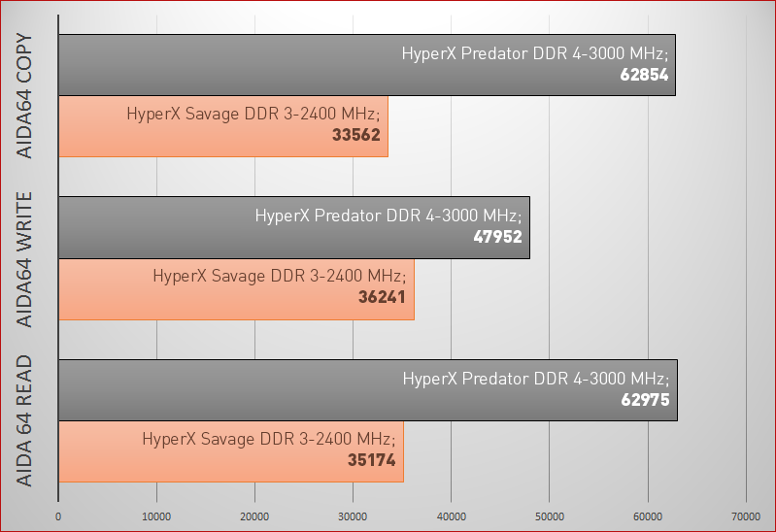Select the orange COPY bar labeled 33562
776x532 pixels.
click(x=223, y=127)
